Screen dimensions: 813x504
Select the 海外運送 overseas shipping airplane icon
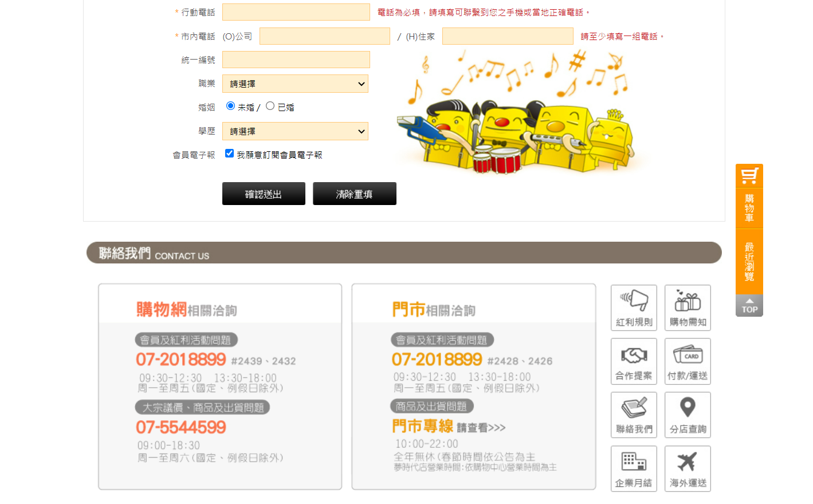pos(688,468)
